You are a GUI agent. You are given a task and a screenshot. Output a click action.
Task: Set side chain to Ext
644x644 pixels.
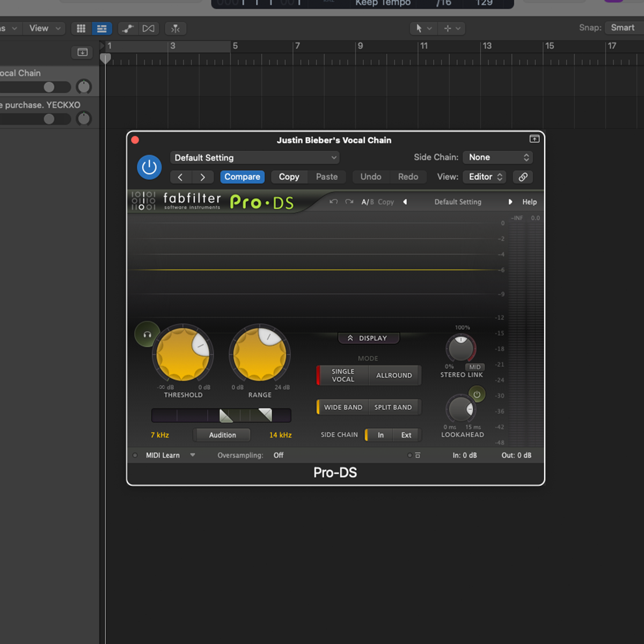[x=406, y=435]
